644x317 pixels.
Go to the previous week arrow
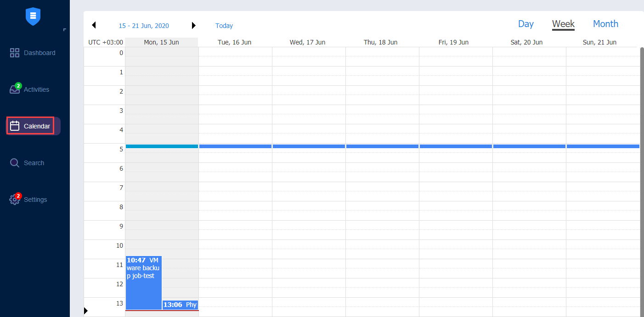coord(94,25)
